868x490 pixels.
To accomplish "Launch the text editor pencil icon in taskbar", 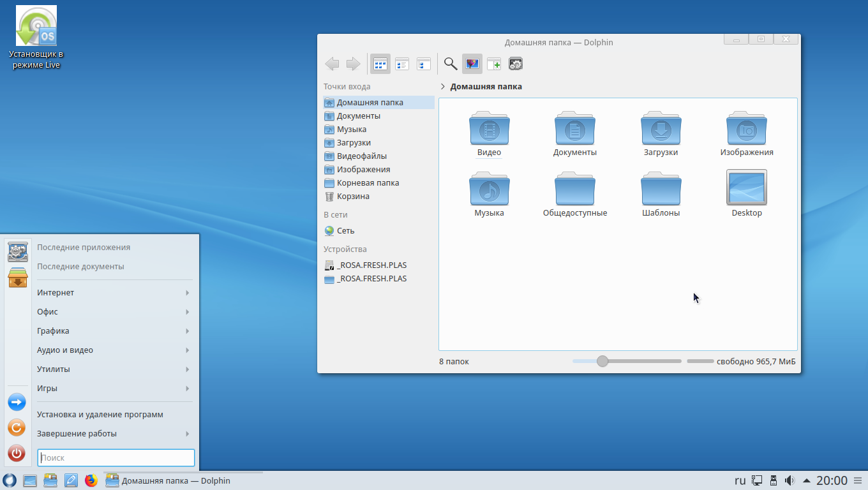I will (x=71, y=480).
